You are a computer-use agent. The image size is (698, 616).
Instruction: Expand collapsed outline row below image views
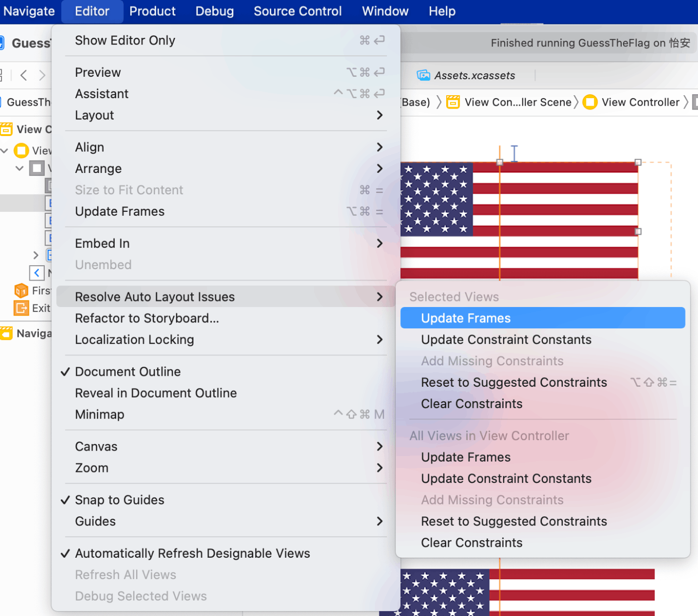35,255
